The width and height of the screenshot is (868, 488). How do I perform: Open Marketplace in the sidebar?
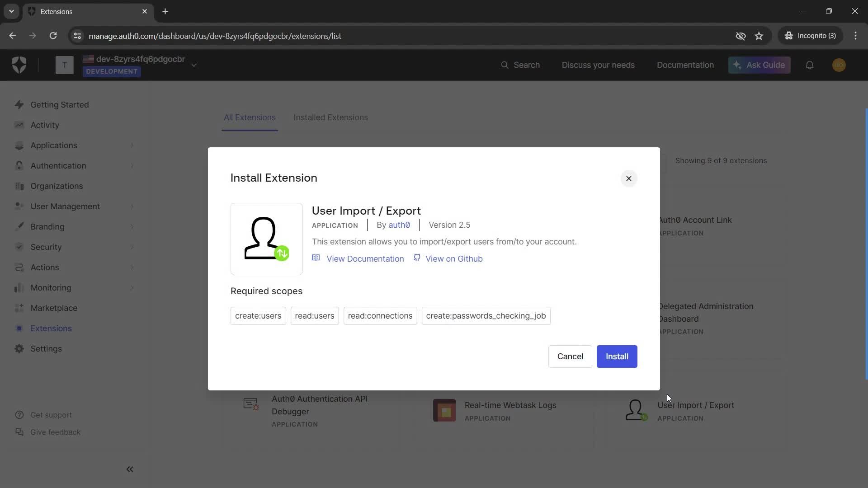point(54,308)
